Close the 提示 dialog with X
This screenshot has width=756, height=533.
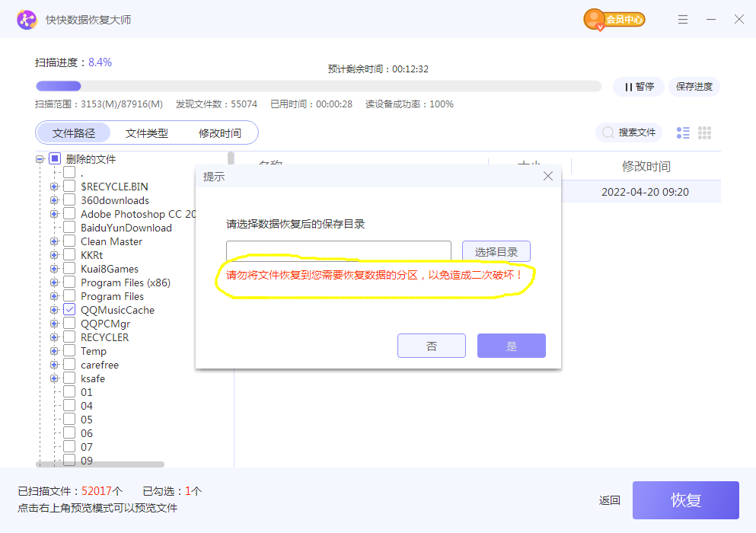pos(547,176)
